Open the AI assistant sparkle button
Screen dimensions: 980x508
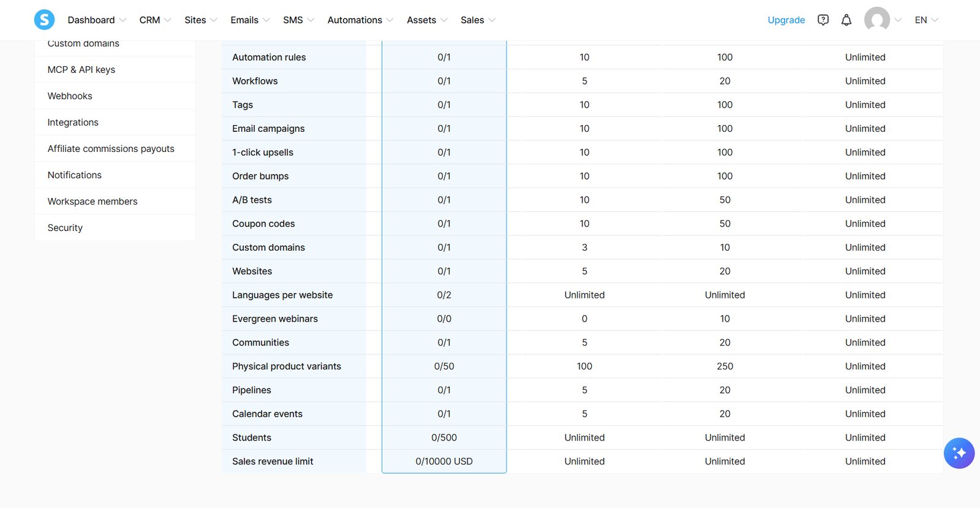[959, 453]
